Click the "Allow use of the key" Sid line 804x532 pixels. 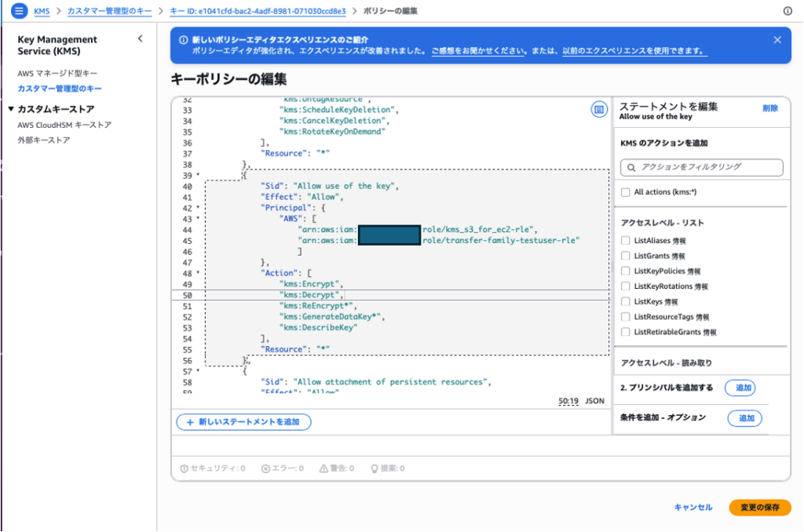tap(329, 186)
